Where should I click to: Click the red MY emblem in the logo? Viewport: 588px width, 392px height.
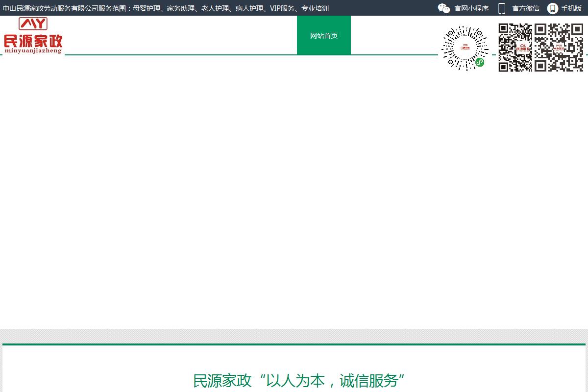pyautogui.click(x=33, y=24)
